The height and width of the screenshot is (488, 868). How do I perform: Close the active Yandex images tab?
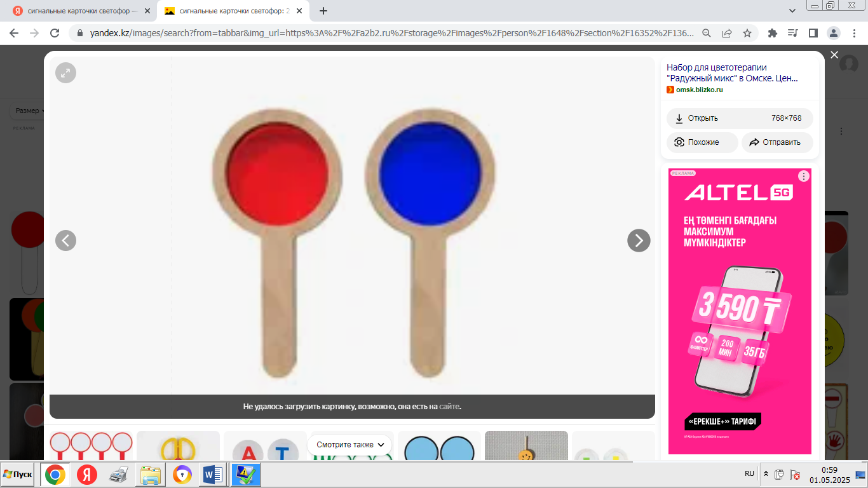(x=299, y=11)
